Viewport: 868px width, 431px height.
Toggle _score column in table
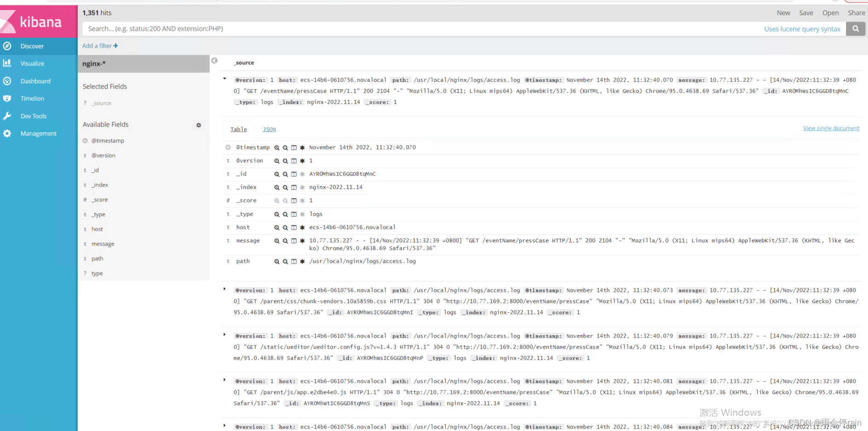click(x=294, y=201)
